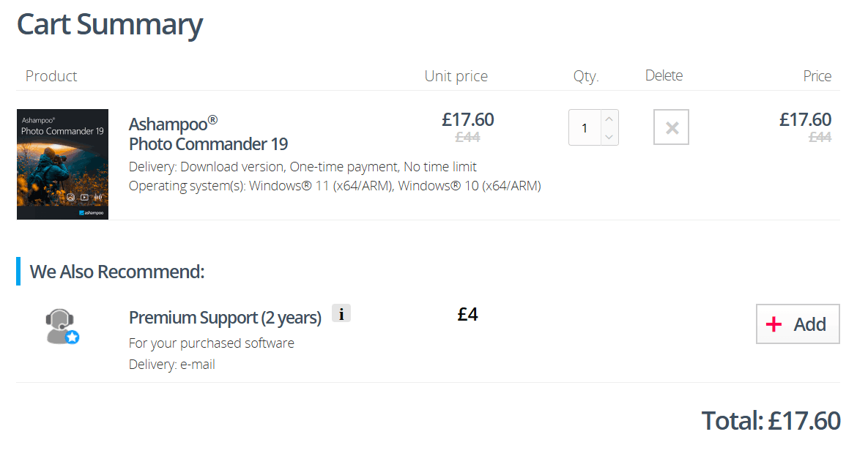Click the Qty. column header
The width and height of the screenshot is (868, 459).
(x=586, y=76)
